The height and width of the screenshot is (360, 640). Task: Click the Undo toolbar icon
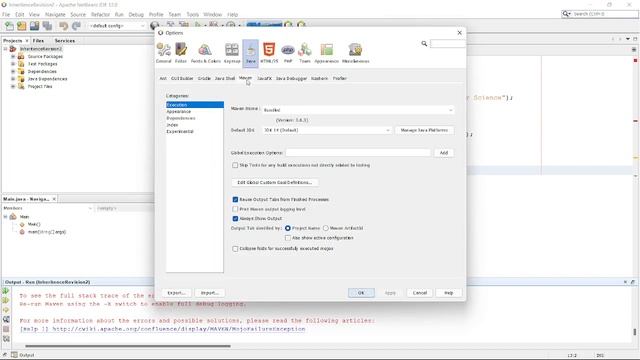click(x=63, y=26)
